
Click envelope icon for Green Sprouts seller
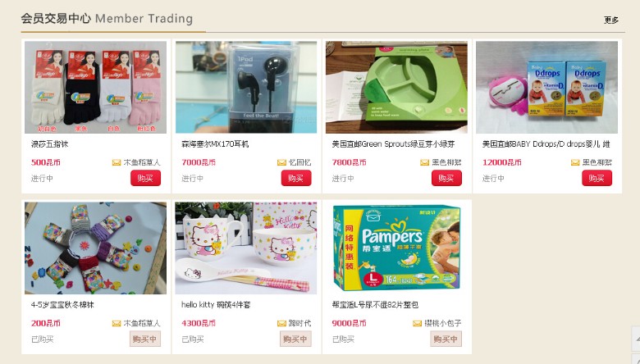tap(424, 162)
